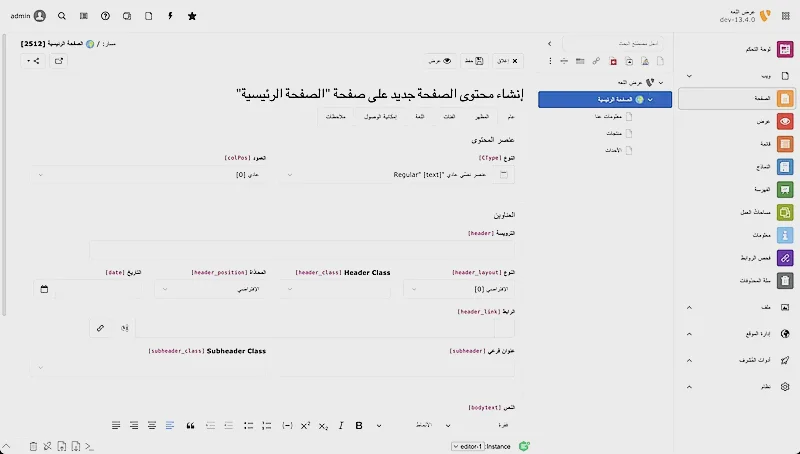Open the light-blue Info module icon
Screen dimensions: 800x454
tap(785, 235)
